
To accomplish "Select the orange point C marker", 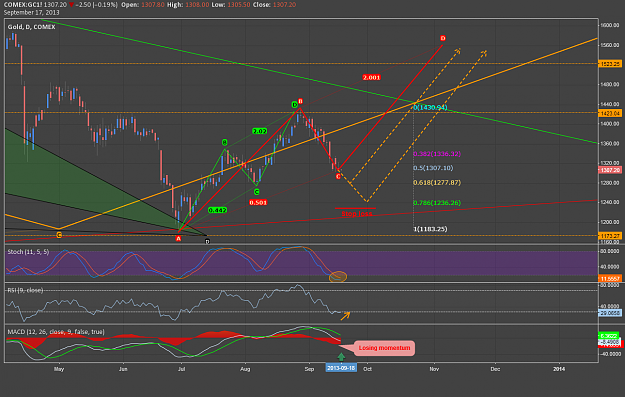I will [x=59, y=235].
